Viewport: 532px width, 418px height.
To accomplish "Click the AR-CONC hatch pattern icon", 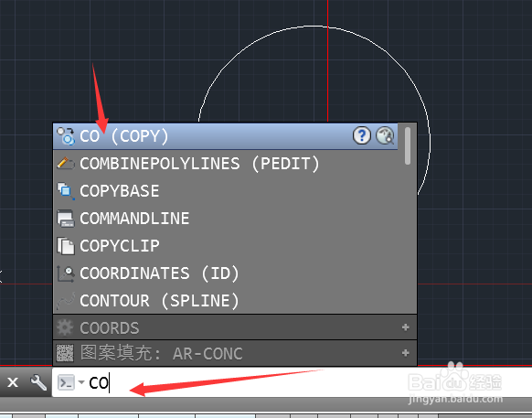I will coord(65,353).
